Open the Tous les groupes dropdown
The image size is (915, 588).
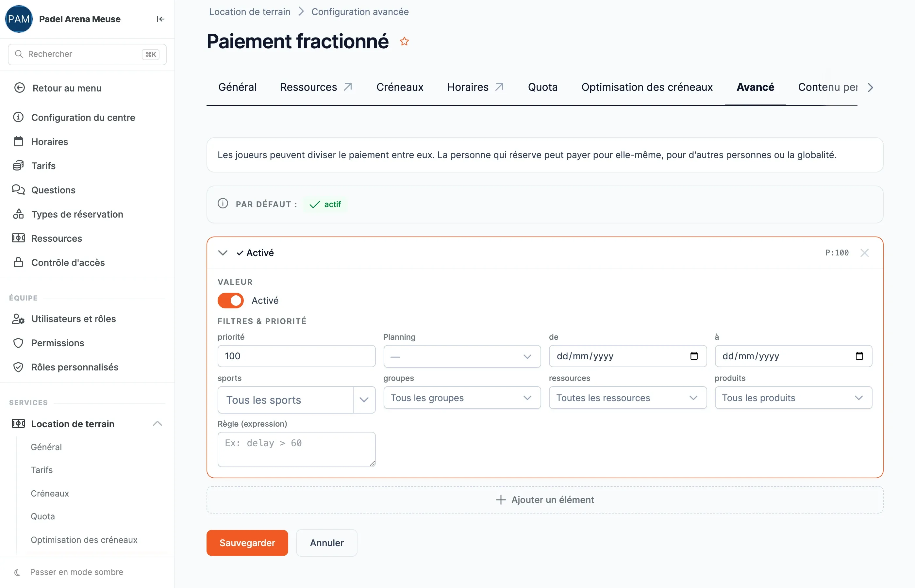(x=462, y=398)
